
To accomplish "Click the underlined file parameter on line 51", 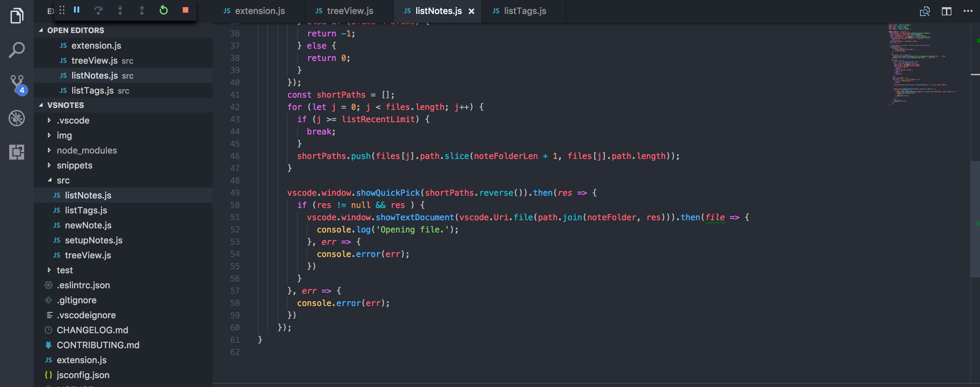I will click(x=715, y=217).
